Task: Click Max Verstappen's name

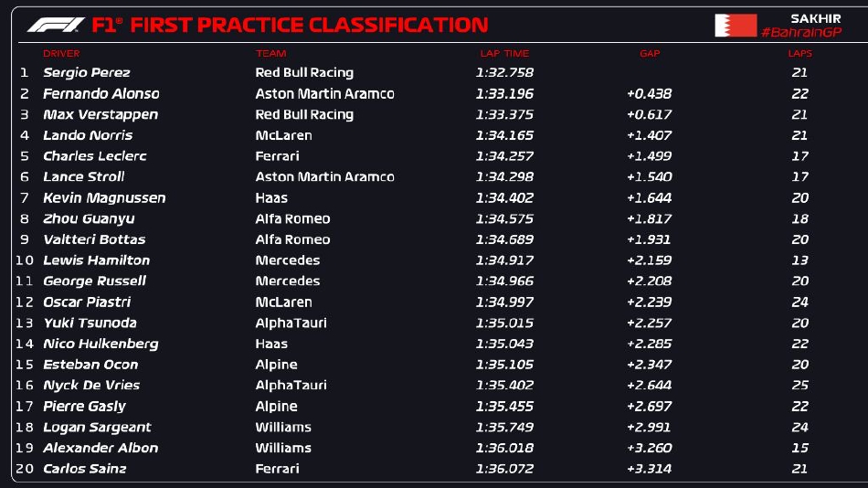Action: (101, 114)
